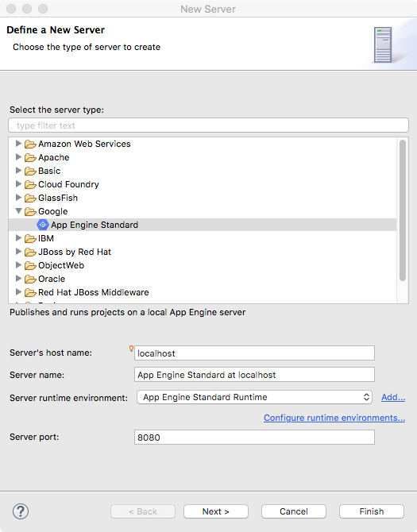The image size is (417, 532).
Task: Click the Red Hat JBoss Middleware folder icon
Action: (x=30, y=292)
